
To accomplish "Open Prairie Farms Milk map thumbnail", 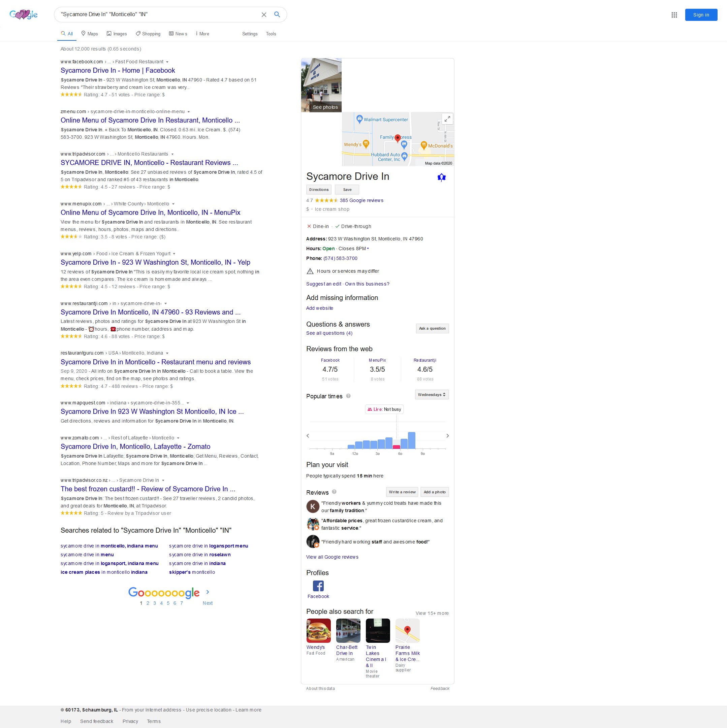I will pos(407,630).
